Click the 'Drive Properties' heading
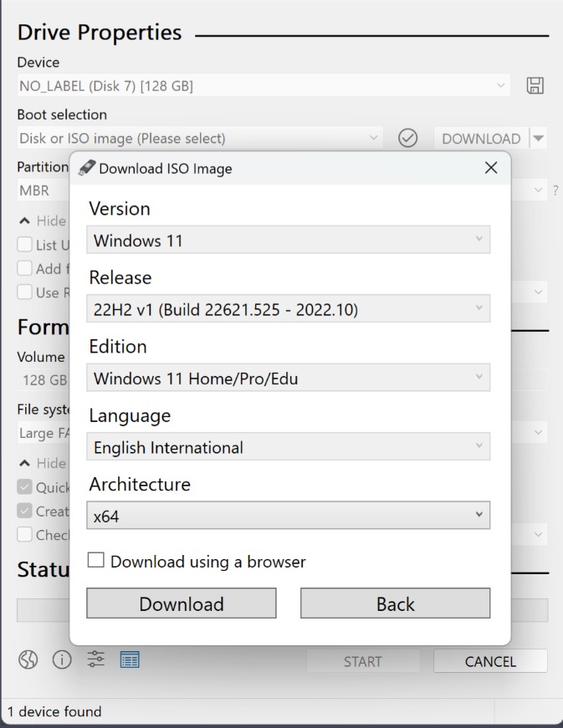 coord(100,33)
